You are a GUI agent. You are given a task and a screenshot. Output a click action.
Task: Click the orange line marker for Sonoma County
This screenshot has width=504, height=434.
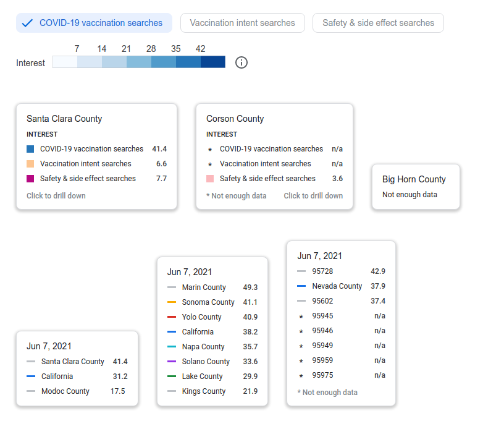pos(172,302)
